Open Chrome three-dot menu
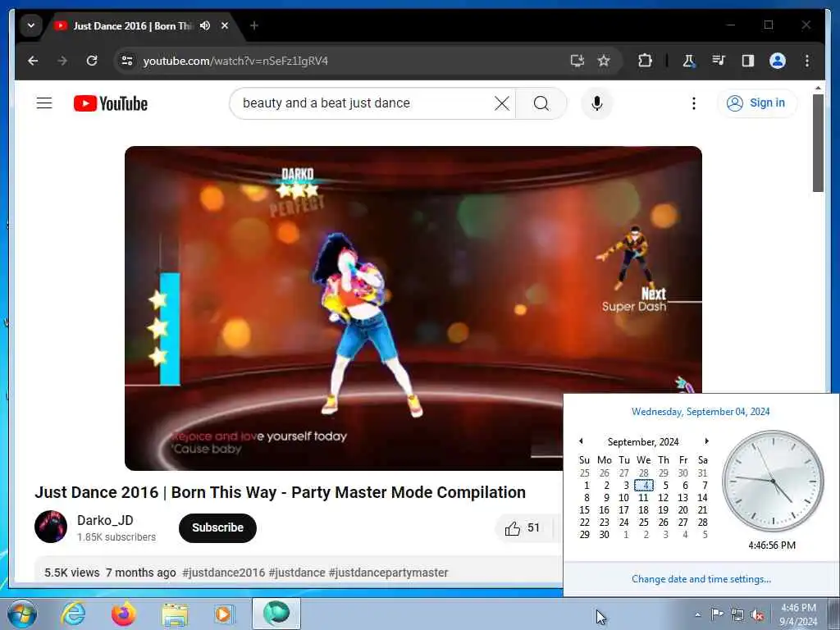Image resolution: width=840 pixels, height=630 pixels. [807, 61]
